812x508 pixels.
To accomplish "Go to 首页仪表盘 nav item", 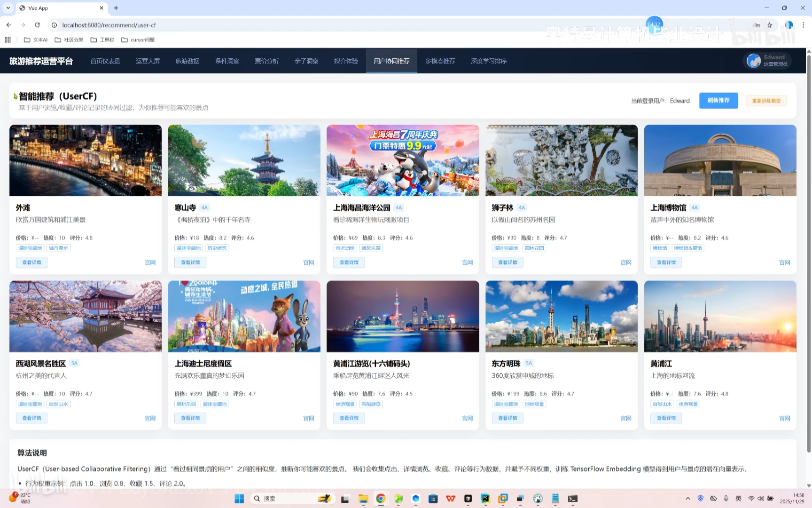I will tap(105, 61).
